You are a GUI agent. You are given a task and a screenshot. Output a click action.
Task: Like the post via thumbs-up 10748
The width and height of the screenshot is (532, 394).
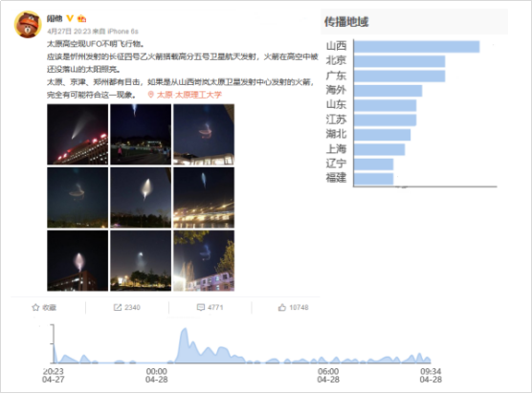pyautogui.click(x=282, y=307)
